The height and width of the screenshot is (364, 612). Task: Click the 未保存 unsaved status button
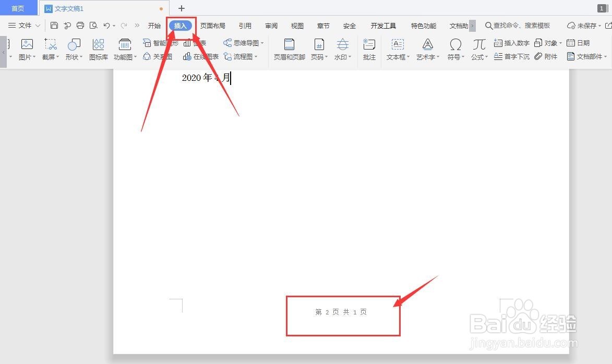[x=583, y=26]
